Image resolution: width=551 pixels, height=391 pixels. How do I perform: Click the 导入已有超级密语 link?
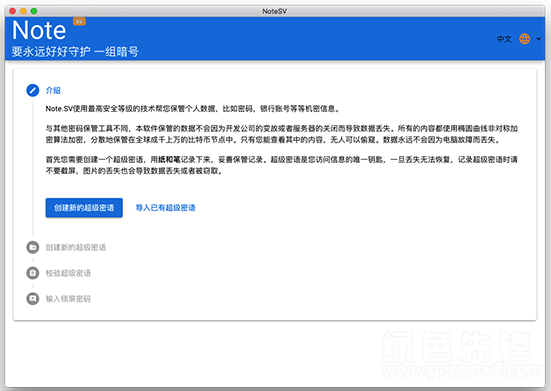166,208
